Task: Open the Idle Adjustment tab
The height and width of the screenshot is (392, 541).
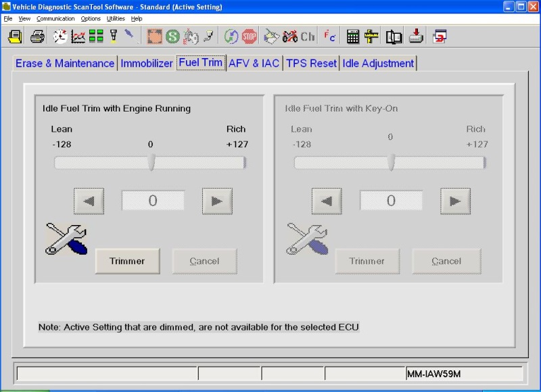Action: pos(378,64)
